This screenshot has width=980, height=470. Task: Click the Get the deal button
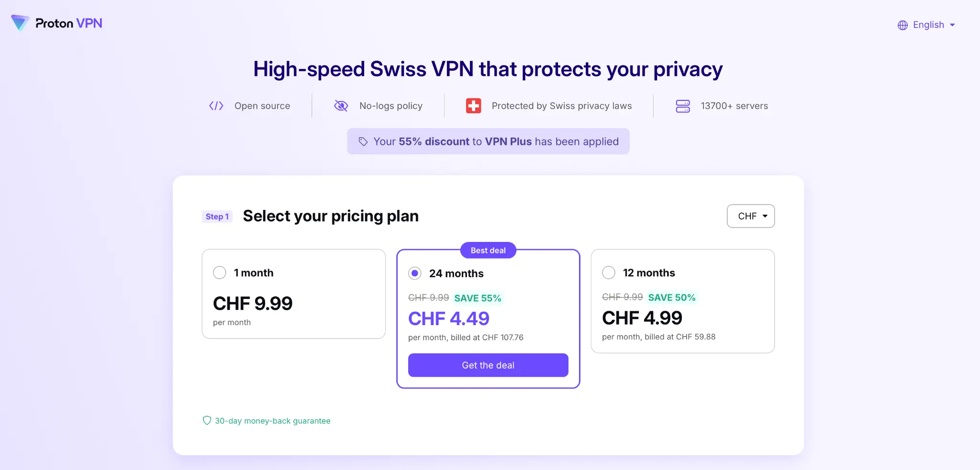click(x=488, y=365)
